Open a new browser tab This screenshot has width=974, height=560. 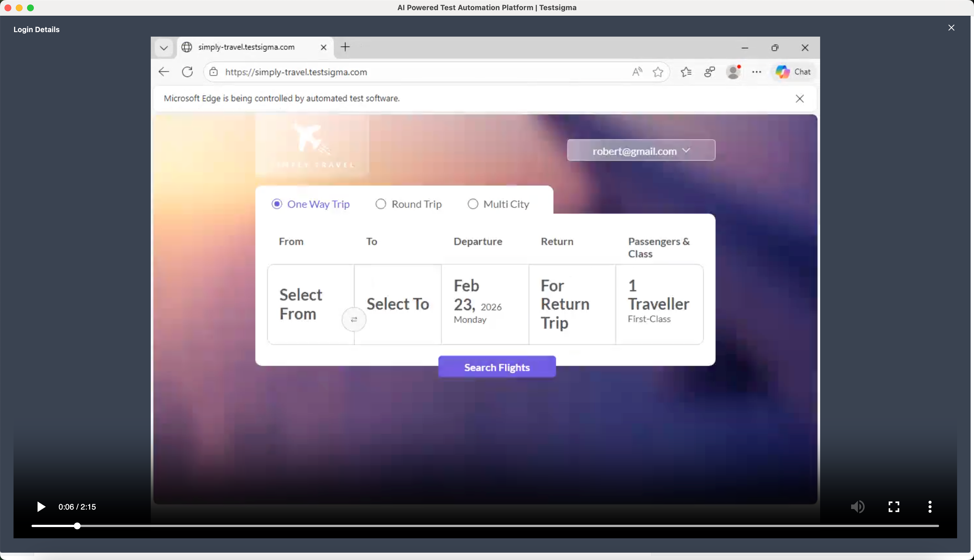click(x=345, y=47)
